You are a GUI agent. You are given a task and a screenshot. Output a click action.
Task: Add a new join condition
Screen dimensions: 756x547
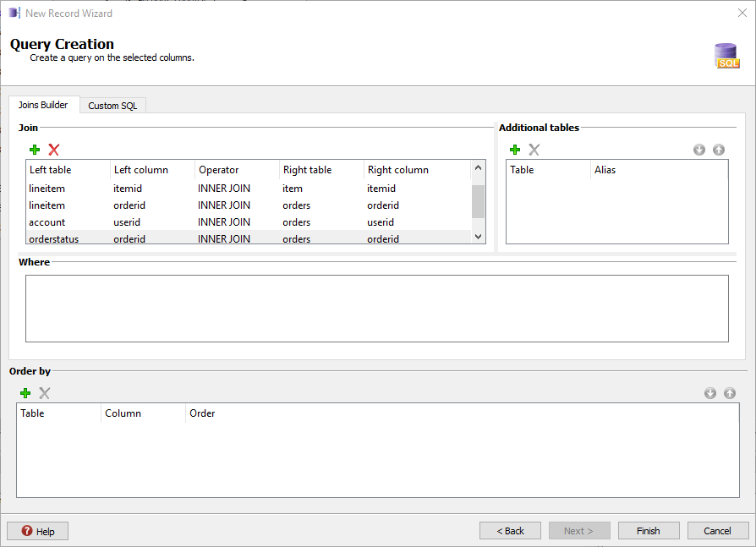(x=35, y=150)
